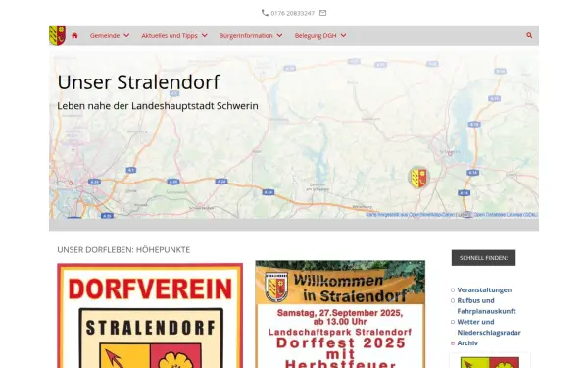Click the Stralendorf coat of arms logo
The height and width of the screenshot is (368, 588).
click(58, 35)
